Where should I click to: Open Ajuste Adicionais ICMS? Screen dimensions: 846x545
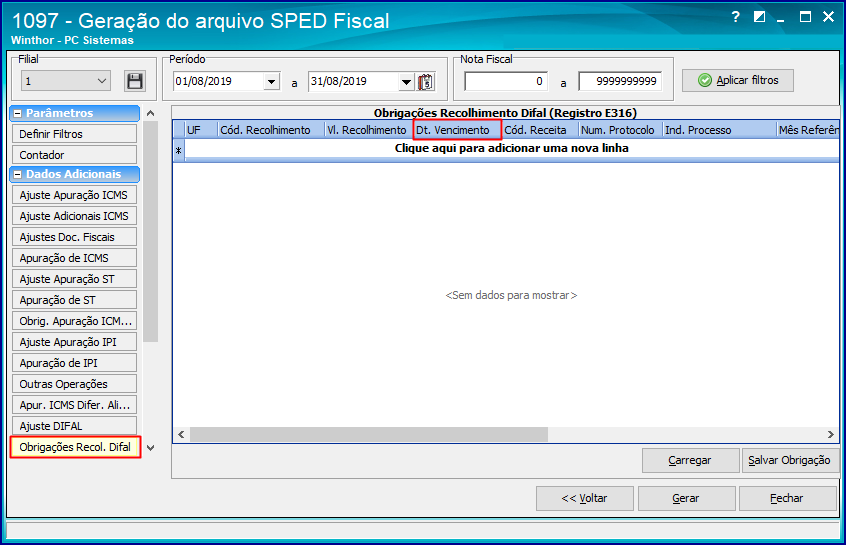click(x=74, y=216)
